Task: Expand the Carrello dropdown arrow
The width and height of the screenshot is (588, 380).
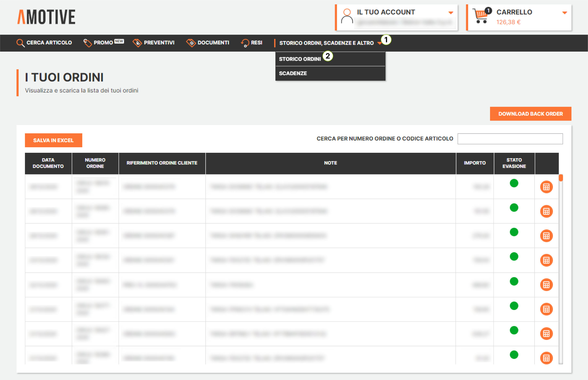Action: point(565,13)
